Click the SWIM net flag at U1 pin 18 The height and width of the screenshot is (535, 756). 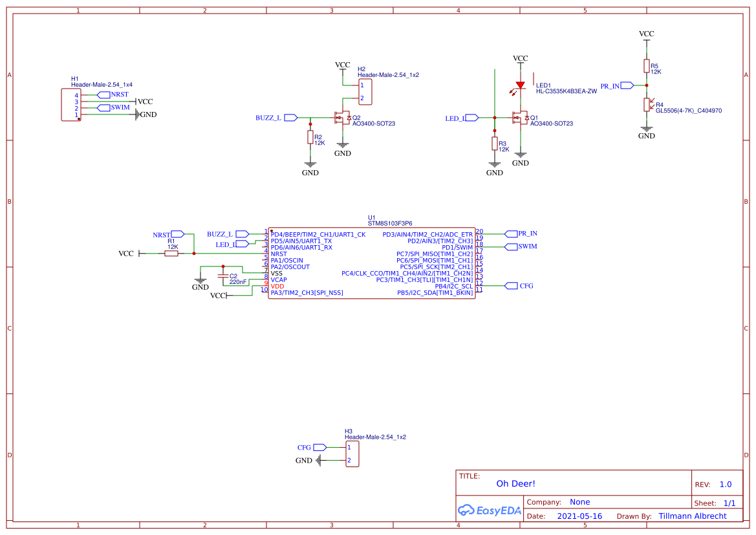point(521,246)
